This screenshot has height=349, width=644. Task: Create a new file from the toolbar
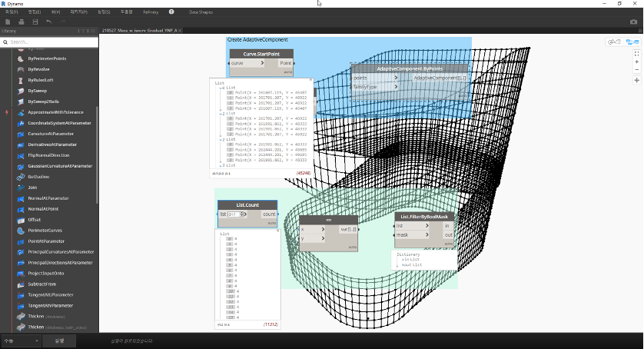pyautogui.click(x=8, y=22)
